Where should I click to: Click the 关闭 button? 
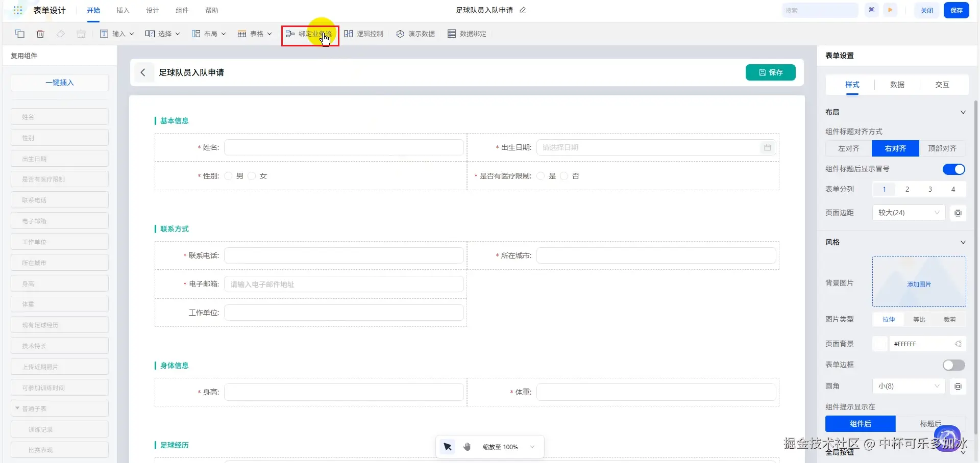(x=927, y=10)
